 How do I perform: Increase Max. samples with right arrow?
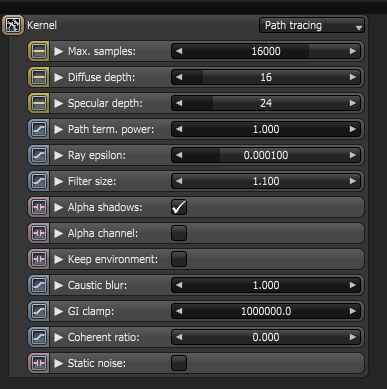(353, 51)
